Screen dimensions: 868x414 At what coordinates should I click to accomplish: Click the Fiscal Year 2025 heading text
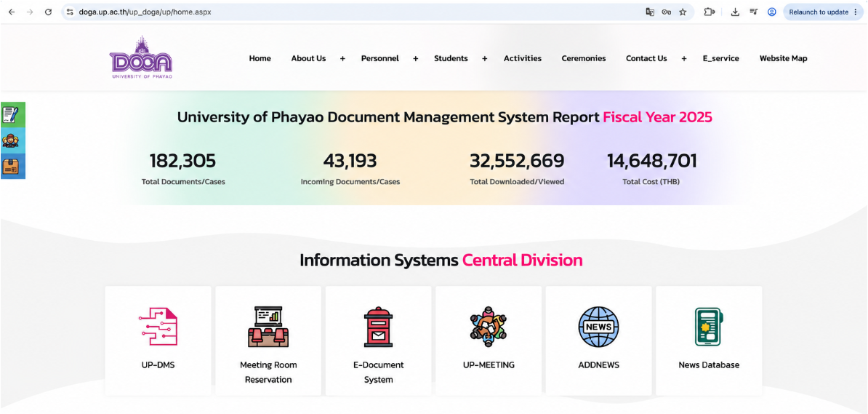point(658,117)
